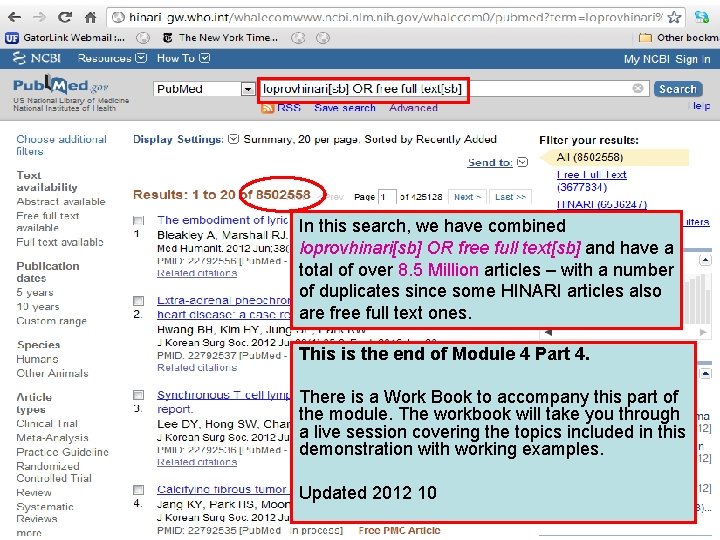This screenshot has width=720, height=540.
Task: Click the browser address bar
Action: tap(395, 17)
